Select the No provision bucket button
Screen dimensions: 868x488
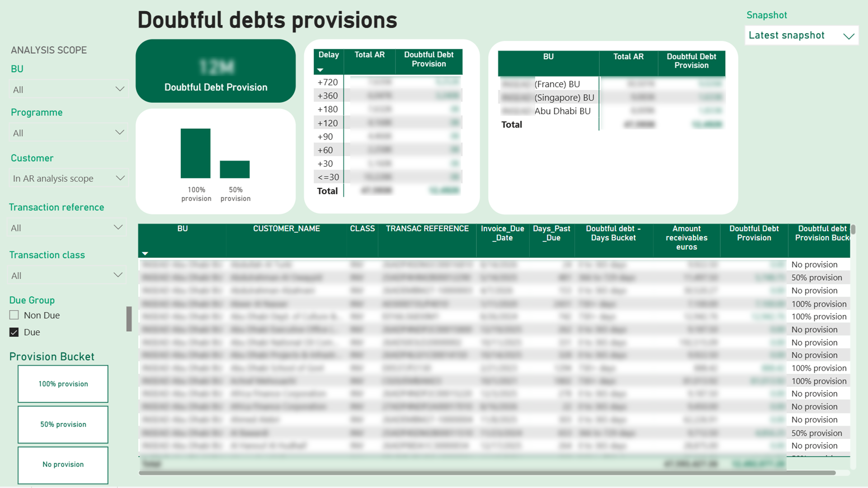click(x=63, y=465)
